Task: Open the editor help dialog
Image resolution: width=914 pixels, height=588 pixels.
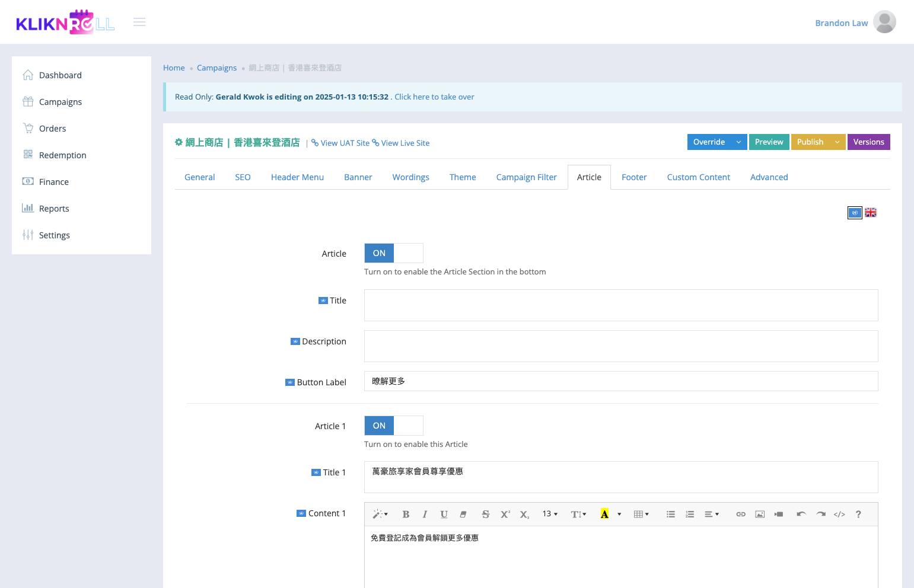Action: pyautogui.click(x=858, y=514)
